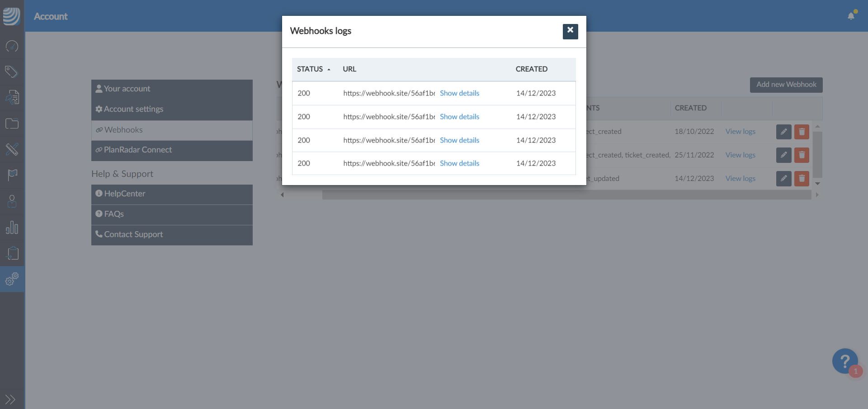
Task: Open the dashboard gauge icon in sidebar
Action: (12, 46)
